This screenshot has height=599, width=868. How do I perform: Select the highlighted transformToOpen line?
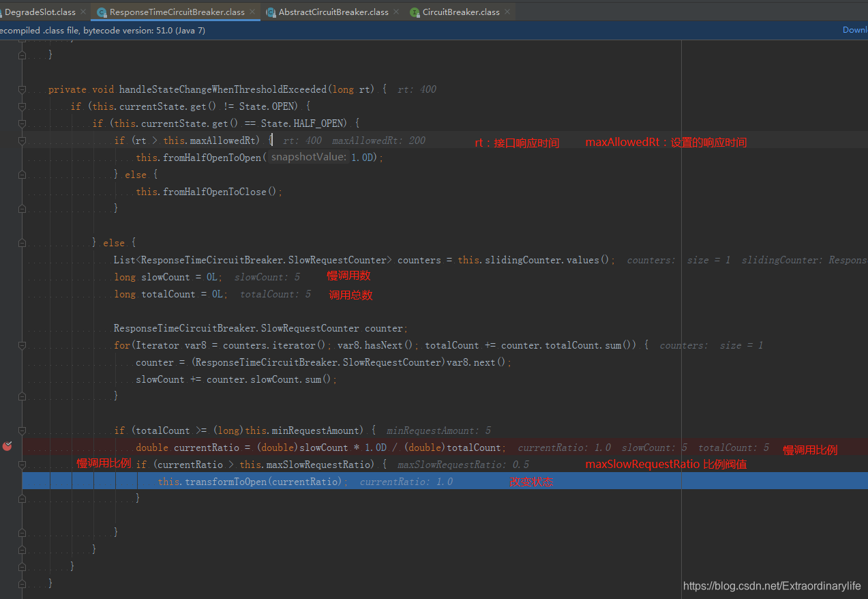click(x=445, y=481)
